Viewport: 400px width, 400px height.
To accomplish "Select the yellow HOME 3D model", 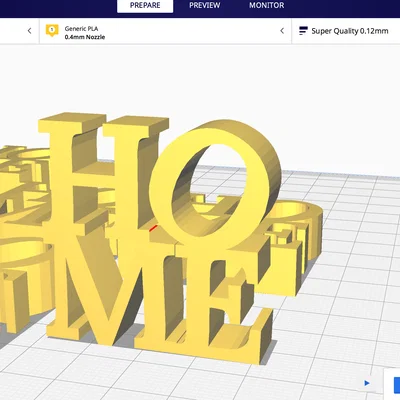I will (160, 237).
